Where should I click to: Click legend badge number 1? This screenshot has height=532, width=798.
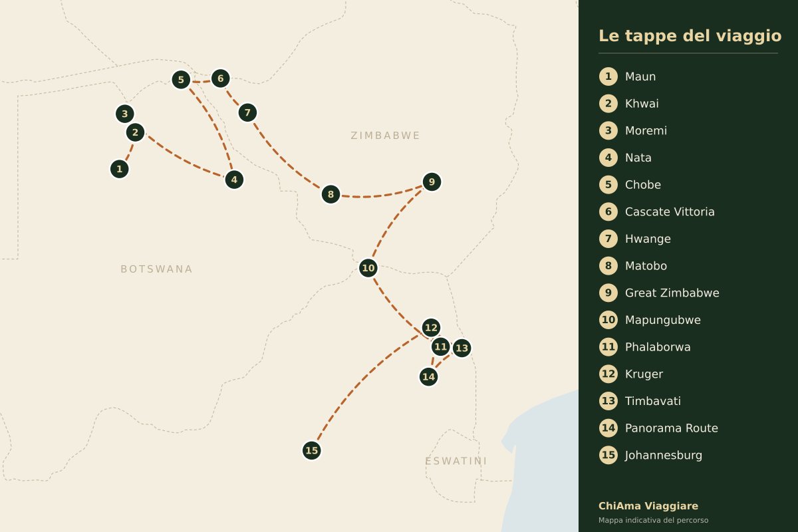608,76
